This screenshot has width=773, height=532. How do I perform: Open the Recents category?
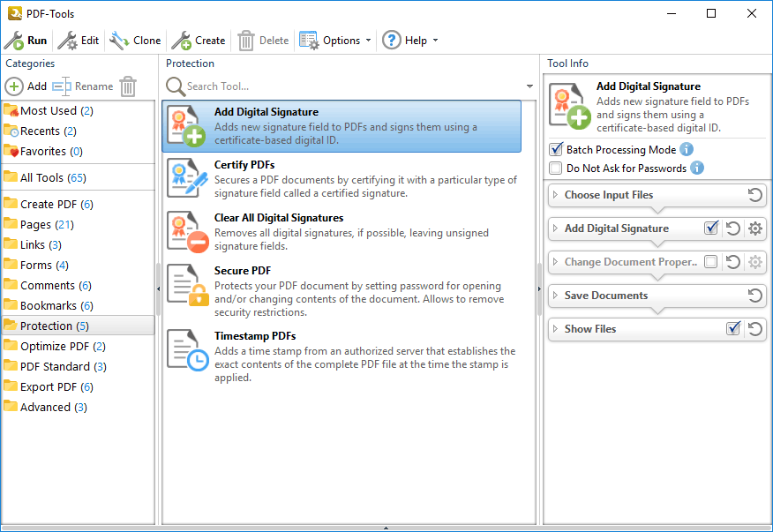coord(78,131)
